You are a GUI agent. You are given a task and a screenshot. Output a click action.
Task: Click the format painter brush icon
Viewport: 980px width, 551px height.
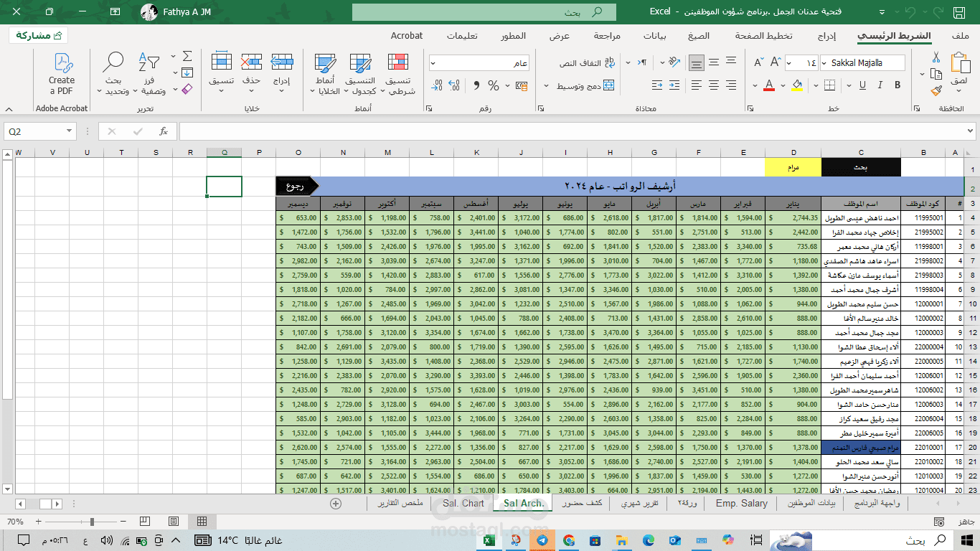point(936,91)
